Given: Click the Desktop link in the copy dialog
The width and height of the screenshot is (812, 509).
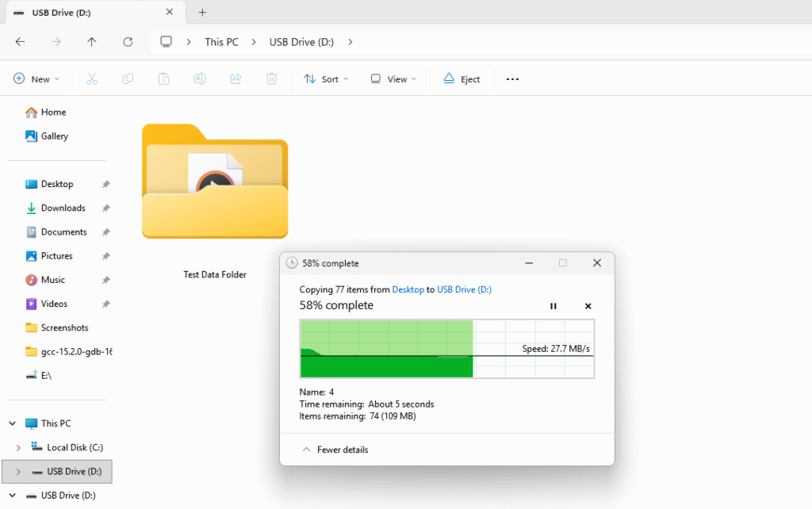Looking at the screenshot, I should tap(408, 289).
